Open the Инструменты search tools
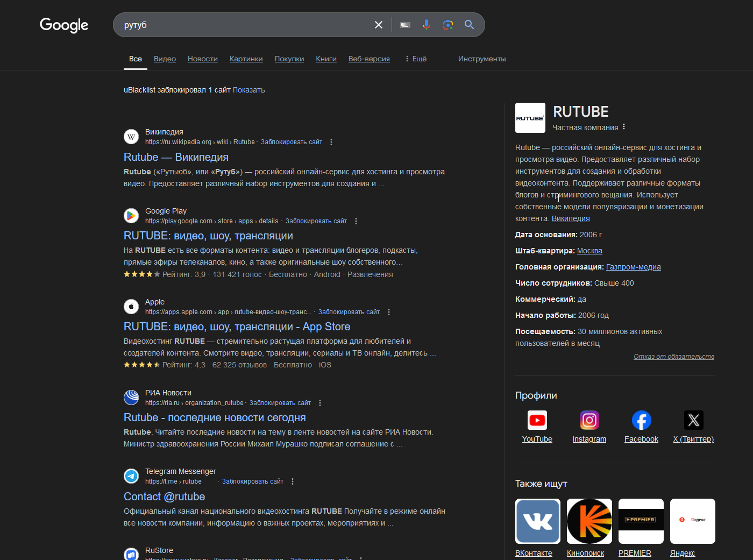 [x=482, y=59]
